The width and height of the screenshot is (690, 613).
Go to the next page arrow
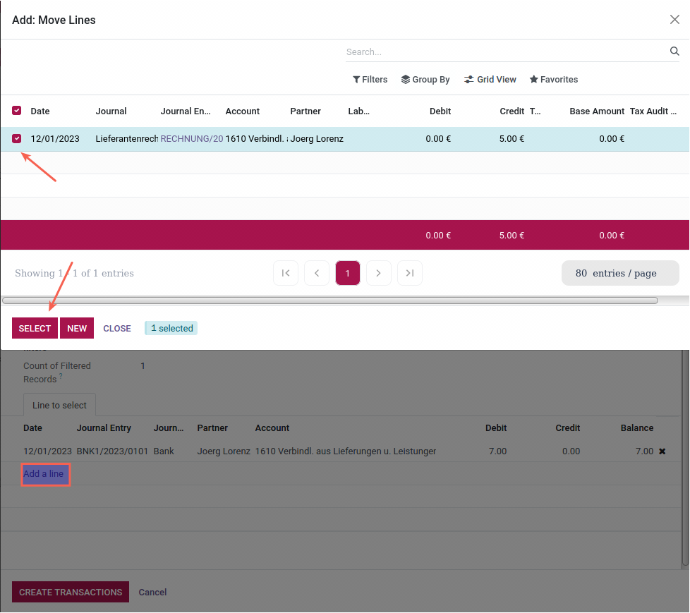click(x=378, y=273)
